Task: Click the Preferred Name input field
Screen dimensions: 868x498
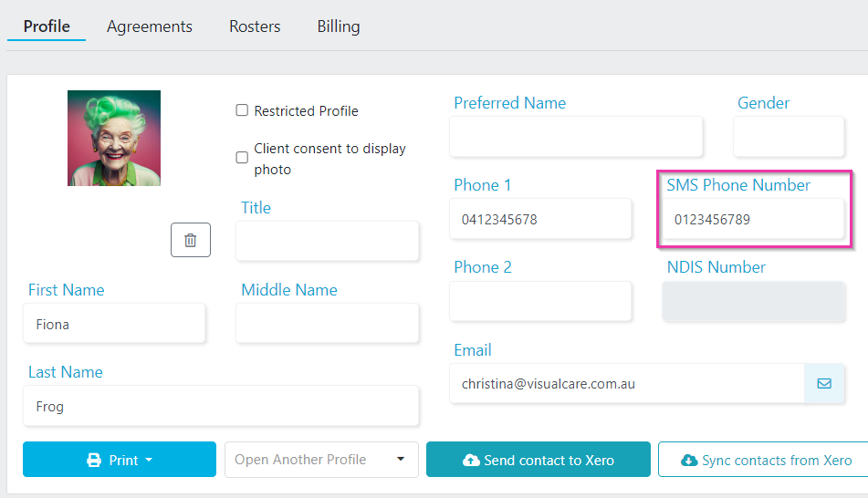Action: 576,136
